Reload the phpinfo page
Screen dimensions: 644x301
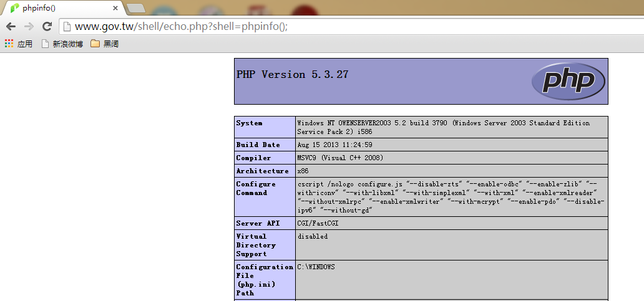[47, 27]
